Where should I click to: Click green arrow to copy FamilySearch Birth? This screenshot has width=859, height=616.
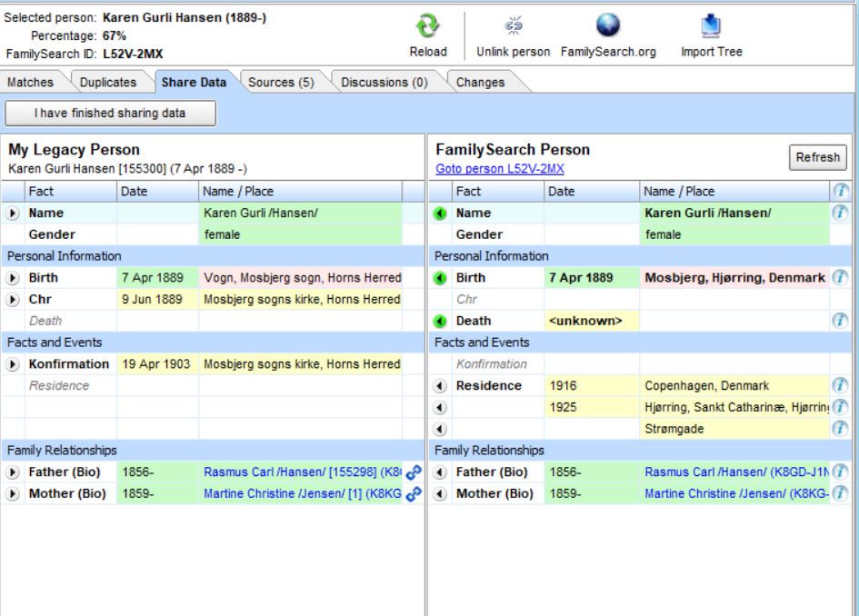(440, 278)
